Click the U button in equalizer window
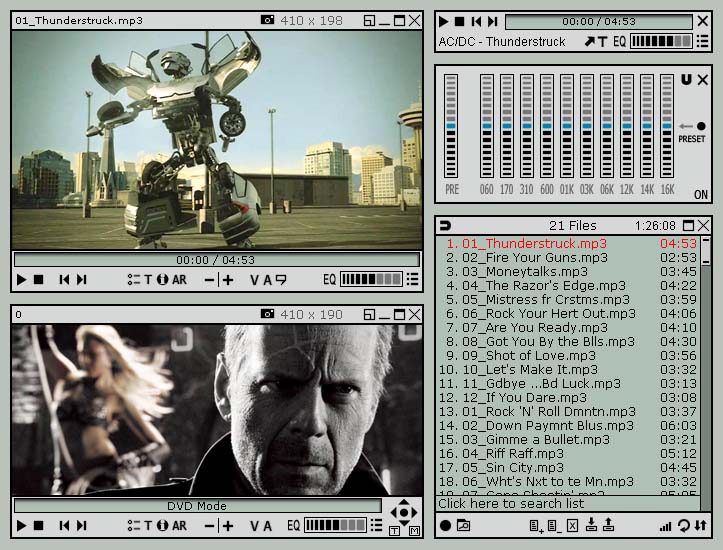 (687, 80)
